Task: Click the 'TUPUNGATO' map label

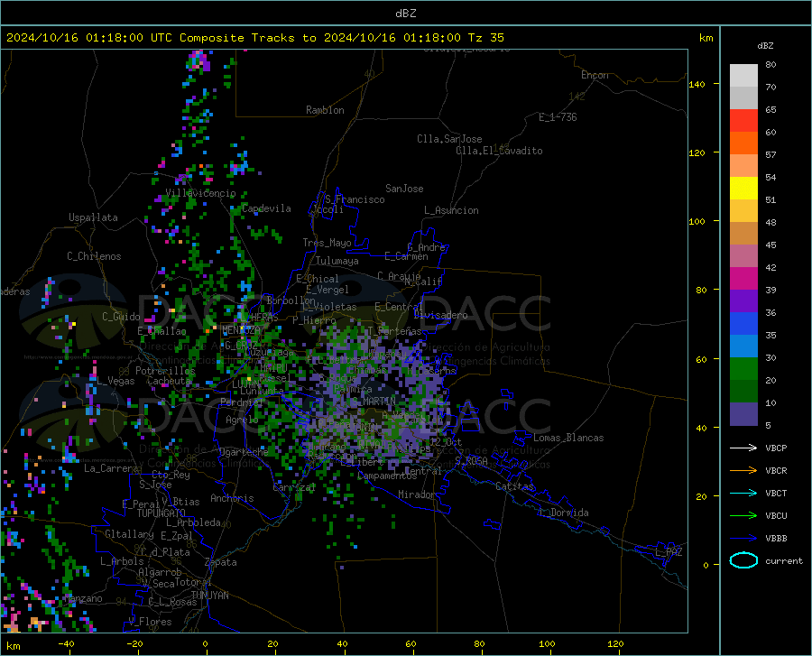Action: 161,513
